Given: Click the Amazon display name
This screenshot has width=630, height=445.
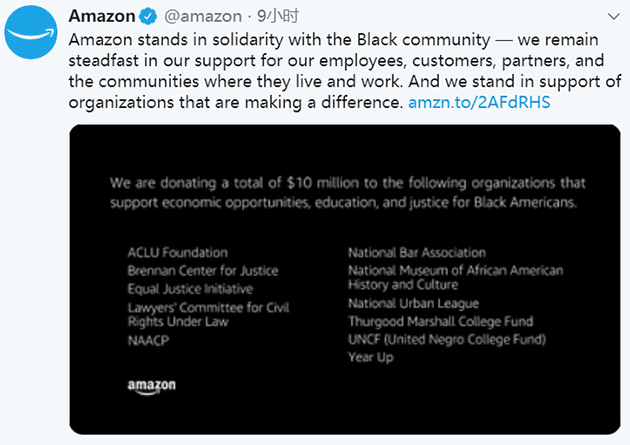Looking at the screenshot, I should pyautogui.click(x=102, y=16).
